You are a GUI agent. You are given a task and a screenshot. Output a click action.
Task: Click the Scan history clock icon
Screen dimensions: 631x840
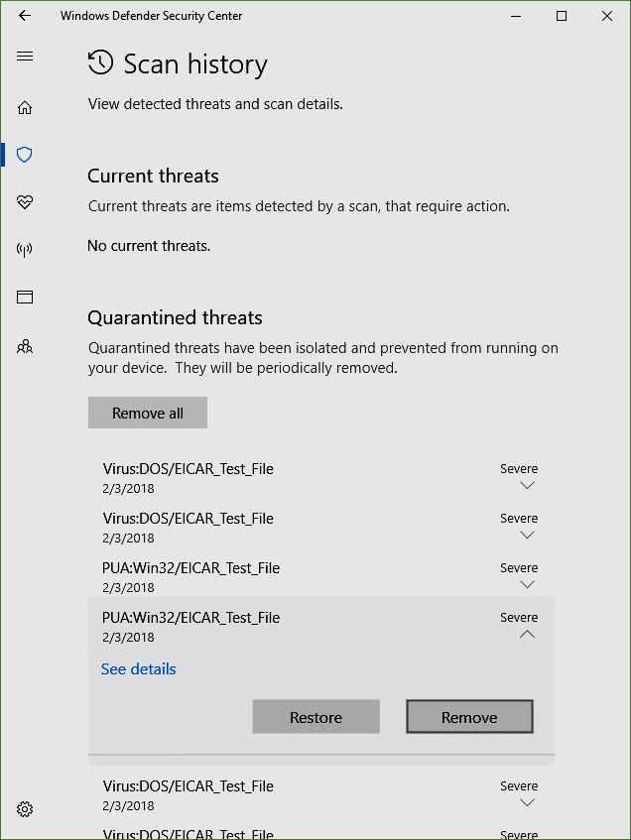point(101,62)
